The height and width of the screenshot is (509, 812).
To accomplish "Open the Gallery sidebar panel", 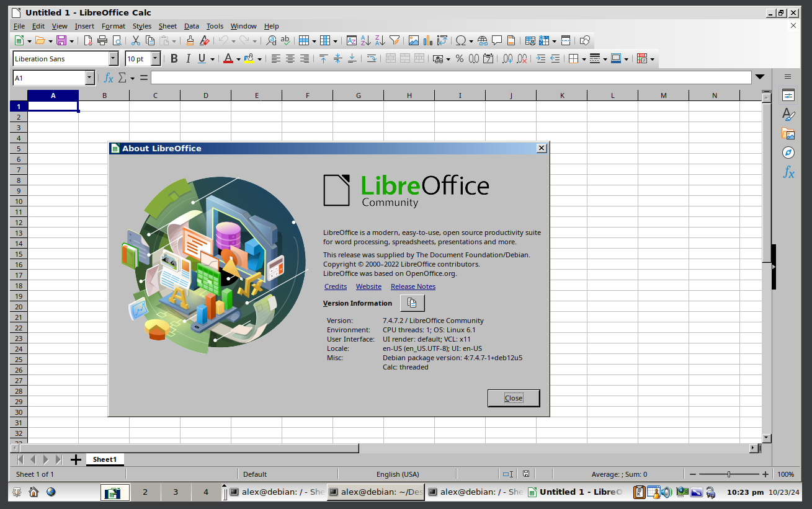I will (788, 133).
